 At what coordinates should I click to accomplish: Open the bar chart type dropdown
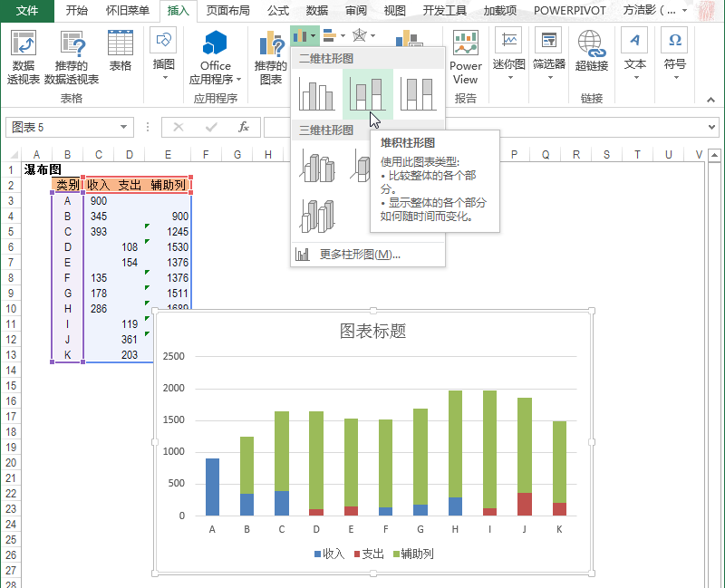click(334, 35)
